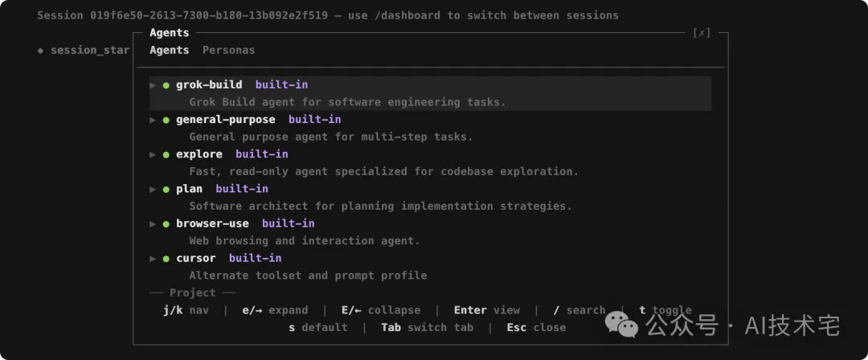Select the cursor agent name
The image size is (868, 360).
(196, 258)
